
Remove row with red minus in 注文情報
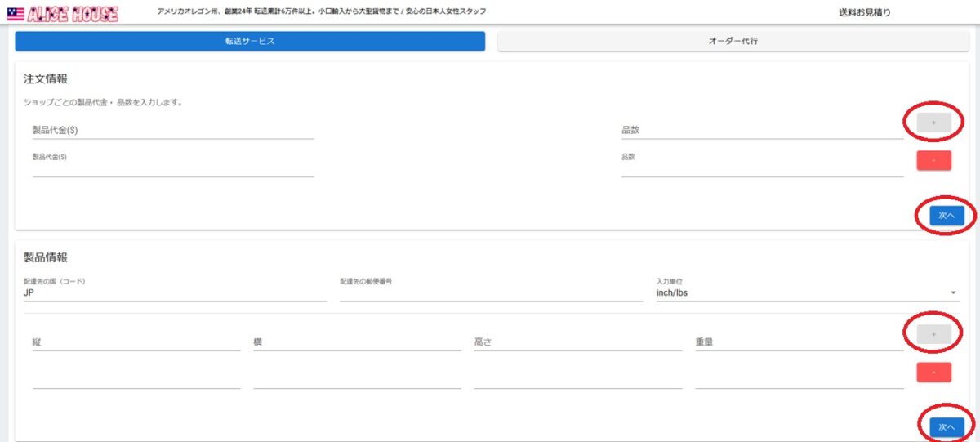[x=933, y=160]
